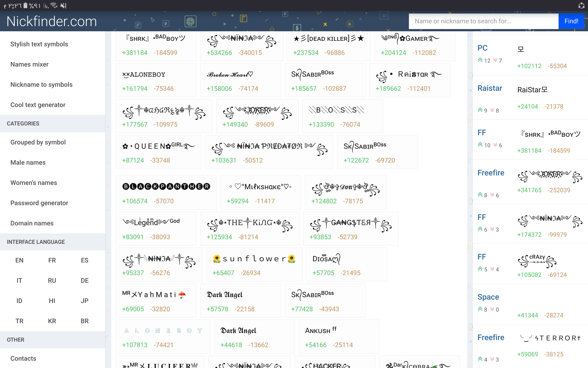Open Grouped by symbol category

click(38, 142)
